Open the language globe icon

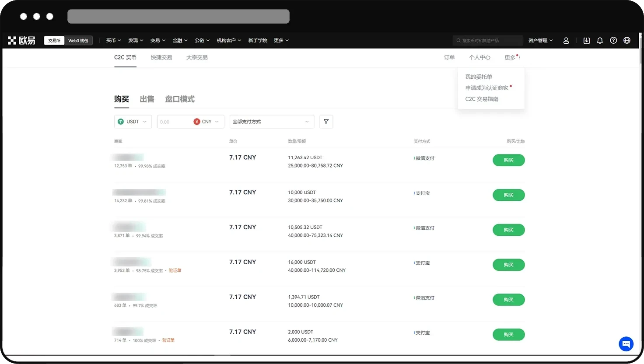(x=627, y=40)
